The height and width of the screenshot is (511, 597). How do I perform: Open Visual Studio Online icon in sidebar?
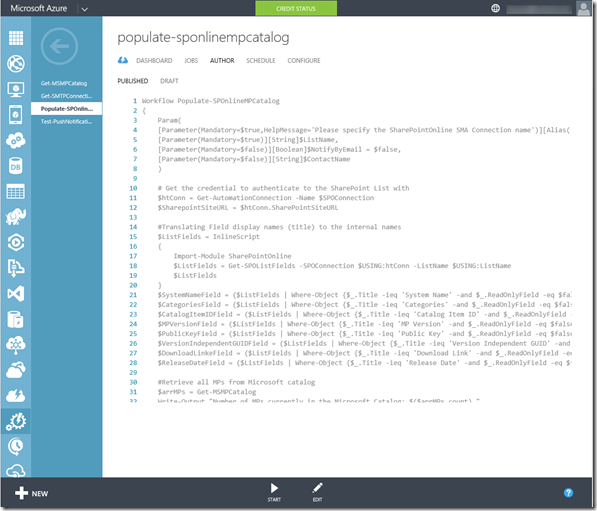click(16, 294)
